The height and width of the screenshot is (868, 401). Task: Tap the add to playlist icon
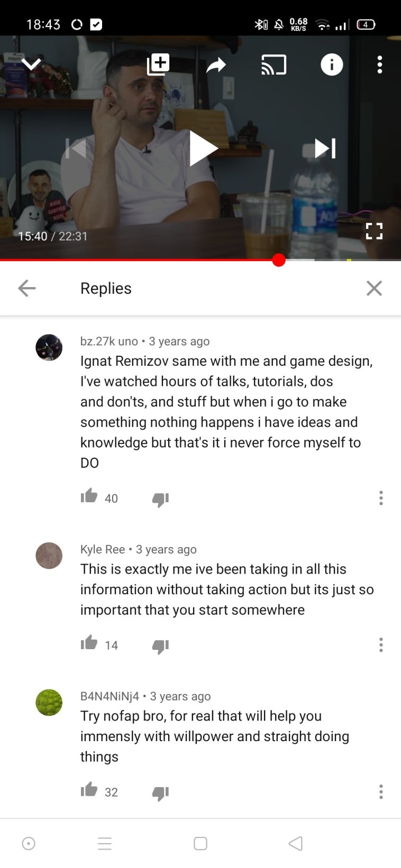click(x=158, y=64)
